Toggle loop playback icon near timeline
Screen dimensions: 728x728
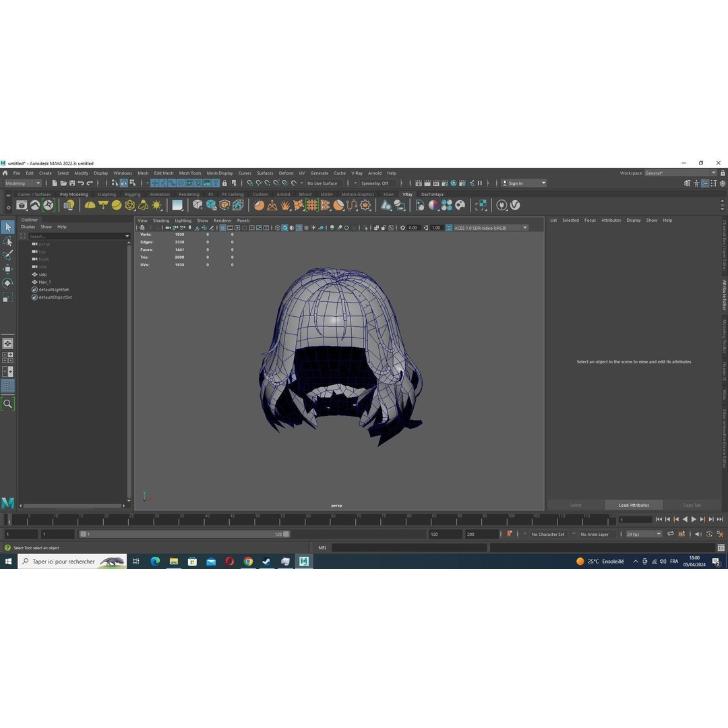(x=671, y=535)
